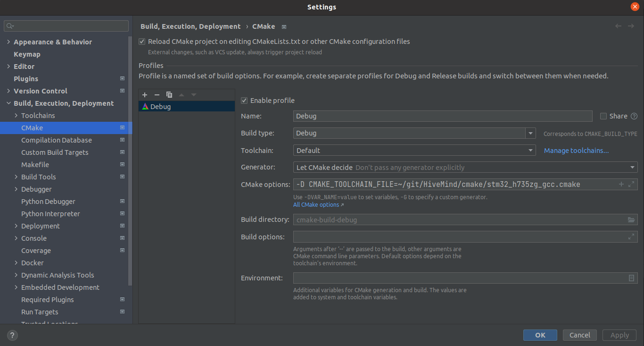Image resolution: width=644 pixels, height=346 pixels.
Task: Select the Debug profile in list
Action: (x=187, y=107)
